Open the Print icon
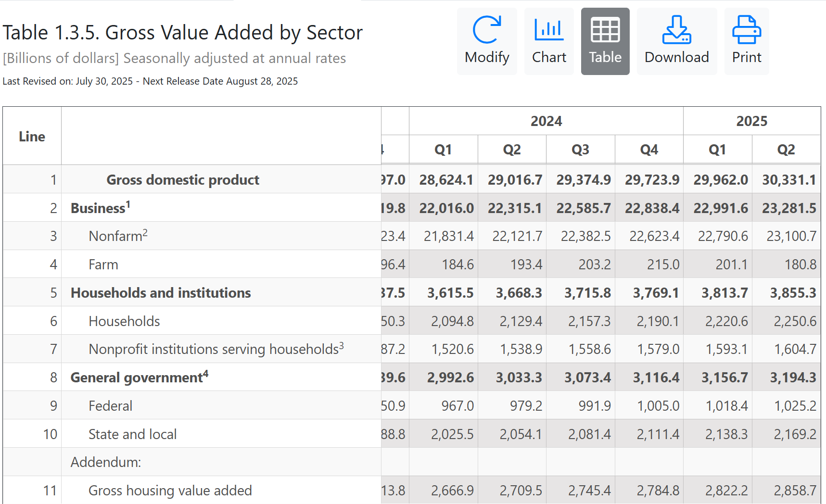The height and width of the screenshot is (504, 826). coord(746,41)
